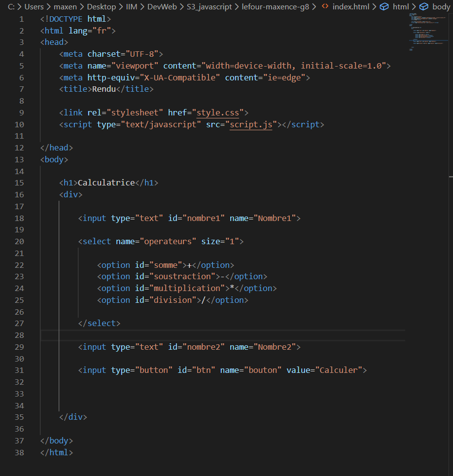
Task: Open the S3_javascript breadcrumb folder
Action: (x=209, y=7)
